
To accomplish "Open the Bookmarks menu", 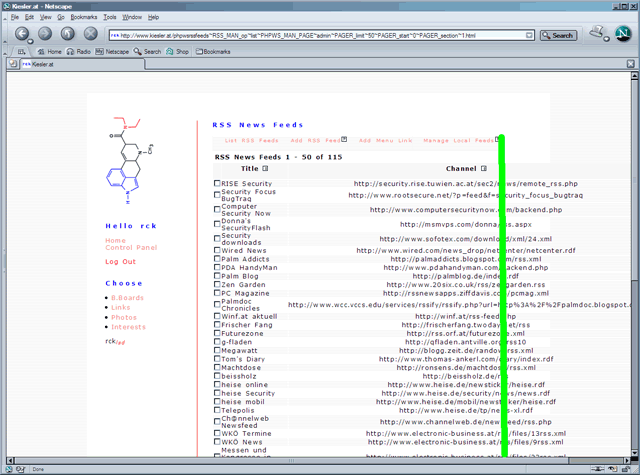I will pos(83,17).
